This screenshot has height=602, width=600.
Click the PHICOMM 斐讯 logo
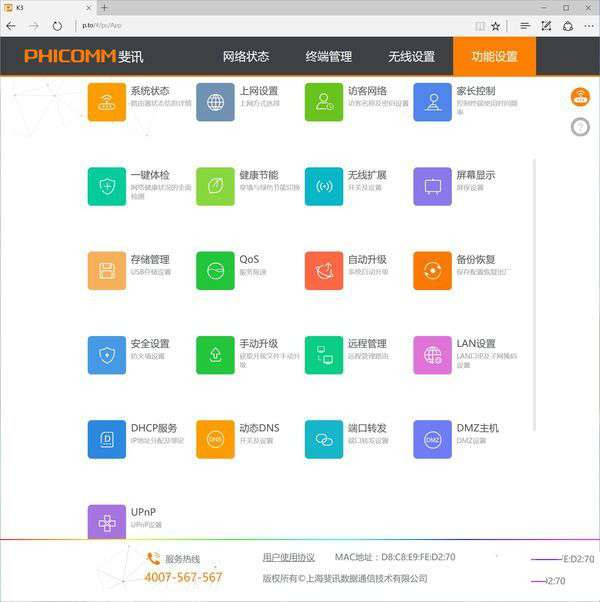tap(84, 56)
